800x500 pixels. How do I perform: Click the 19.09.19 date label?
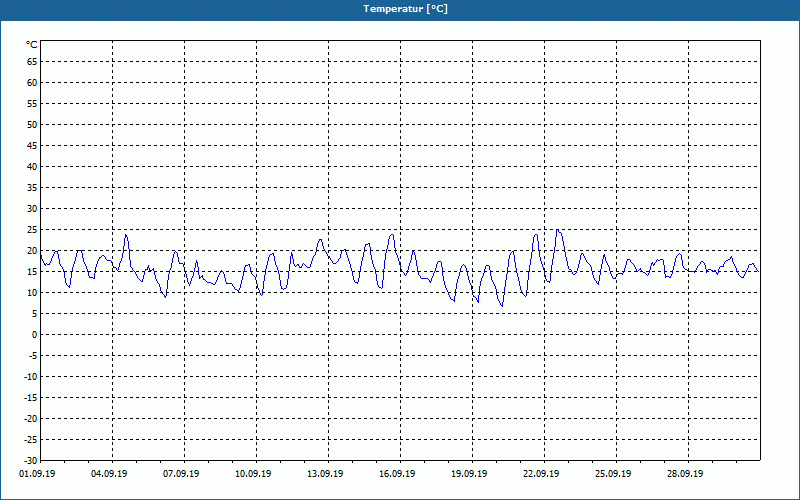(x=469, y=474)
